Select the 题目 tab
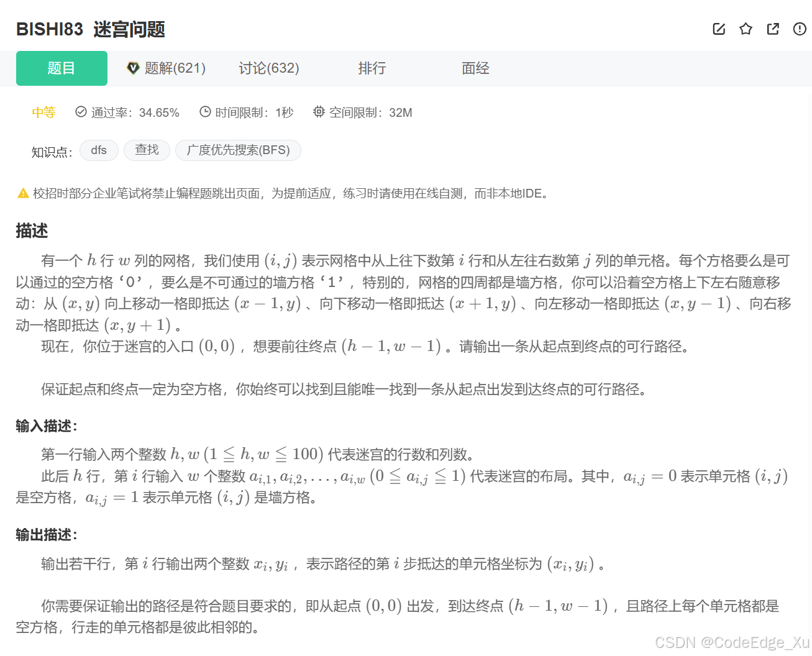This screenshot has height=656, width=812. coord(62,68)
